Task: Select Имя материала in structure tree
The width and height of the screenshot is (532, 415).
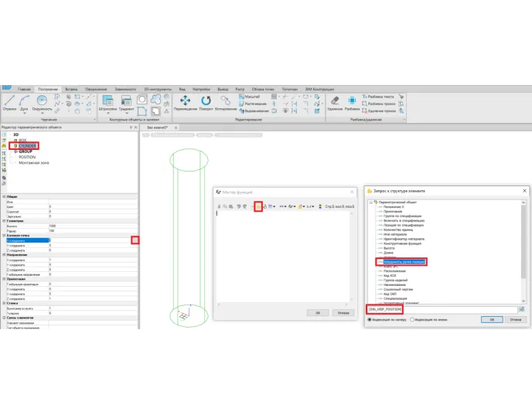Action: click(395, 234)
